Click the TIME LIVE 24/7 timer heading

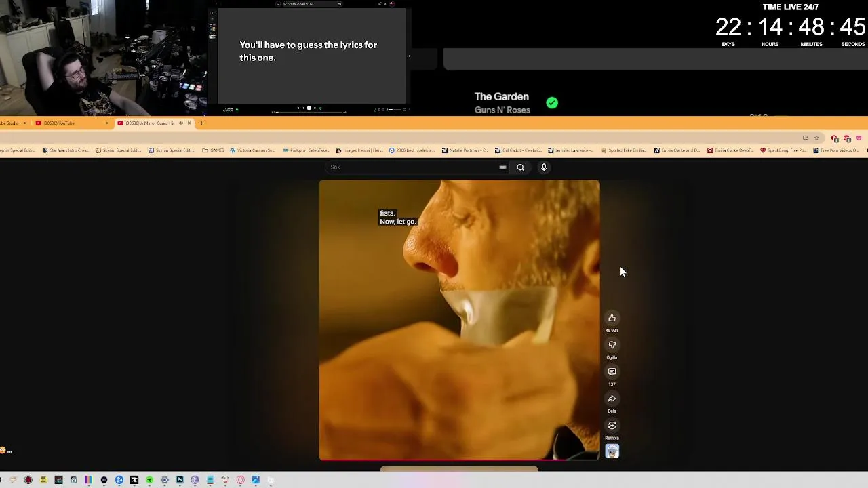pos(791,7)
